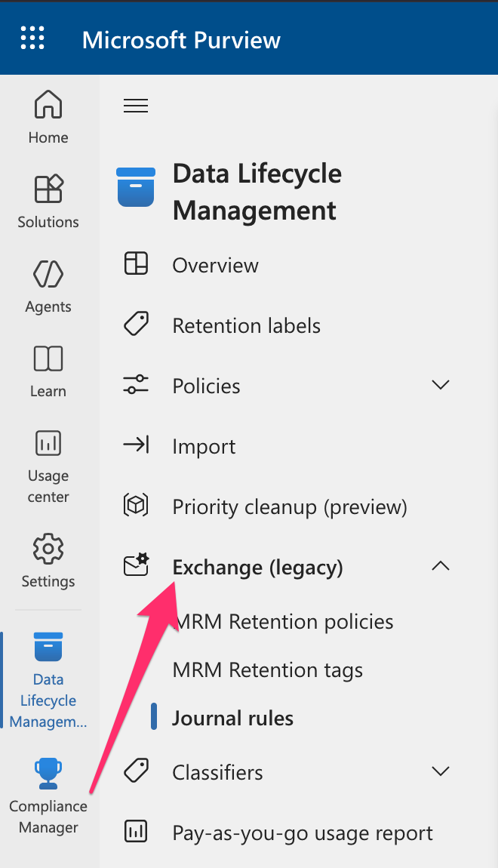Open Compliance Manager trophy icon
Image resolution: width=498 pixels, height=868 pixels.
pos(48,774)
